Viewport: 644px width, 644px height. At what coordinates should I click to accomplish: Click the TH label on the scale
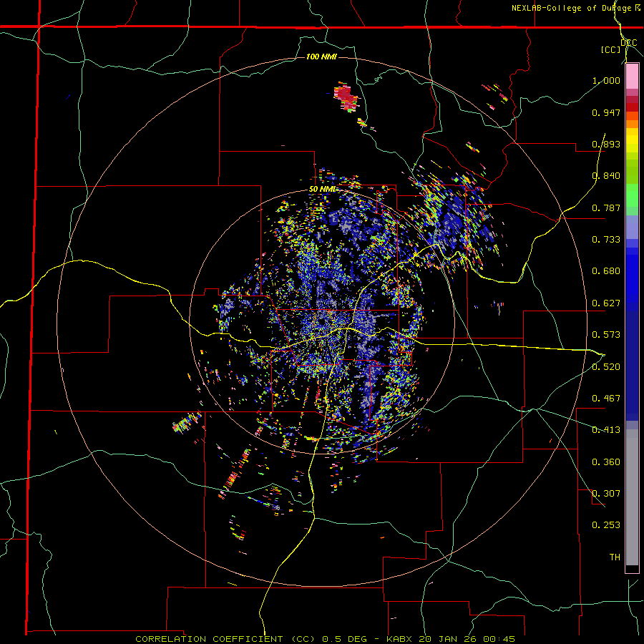615,557
